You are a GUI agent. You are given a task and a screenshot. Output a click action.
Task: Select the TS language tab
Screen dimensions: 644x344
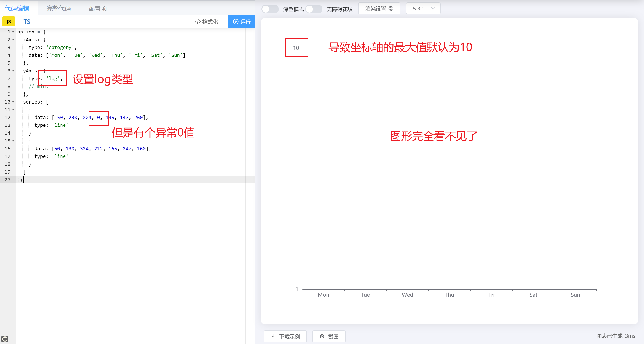pyautogui.click(x=27, y=22)
